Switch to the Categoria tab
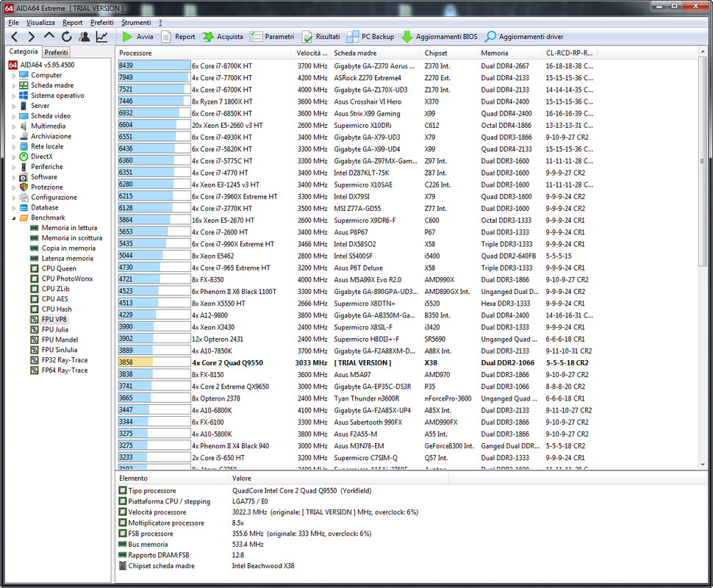Image resolution: width=713 pixels, height=588 pixels. point(24,51)
